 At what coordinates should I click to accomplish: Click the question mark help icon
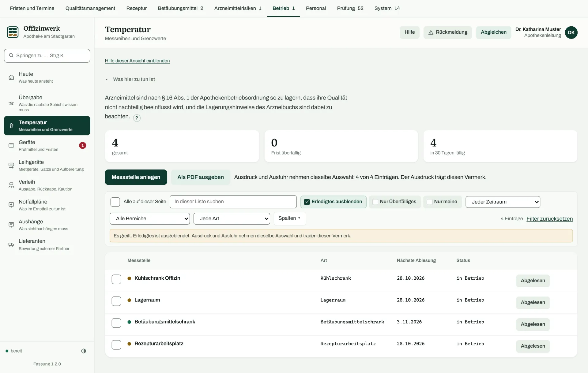click(x=137, y=118)
